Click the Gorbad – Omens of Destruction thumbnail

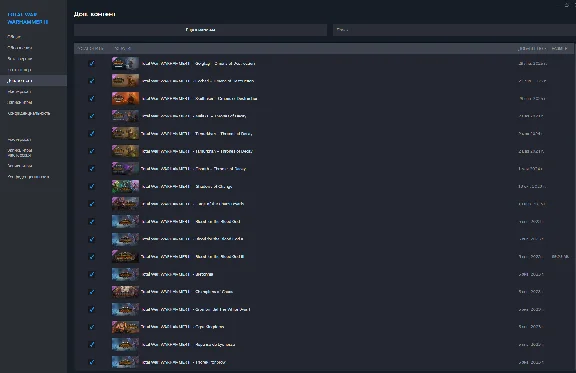tap(125, 81)
